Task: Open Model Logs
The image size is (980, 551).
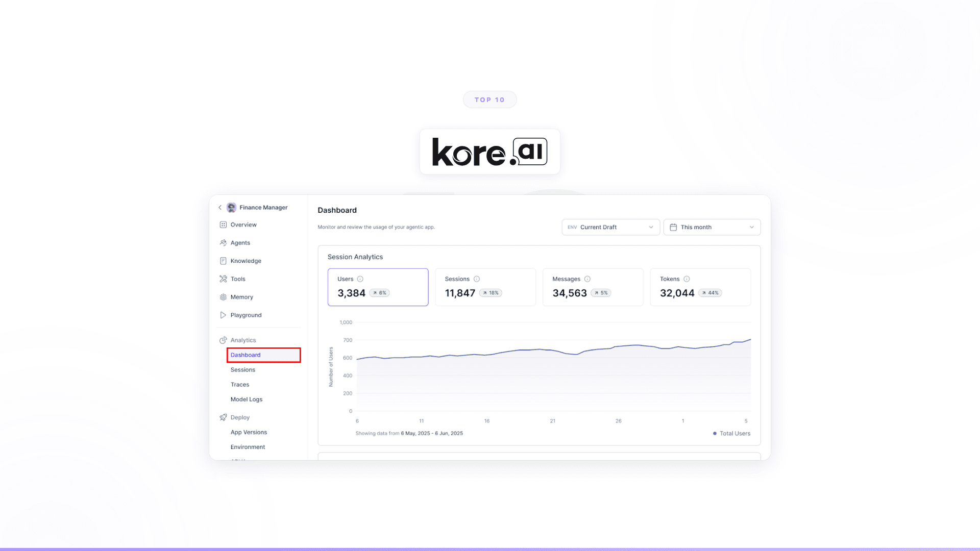Action: pos(247,399)
